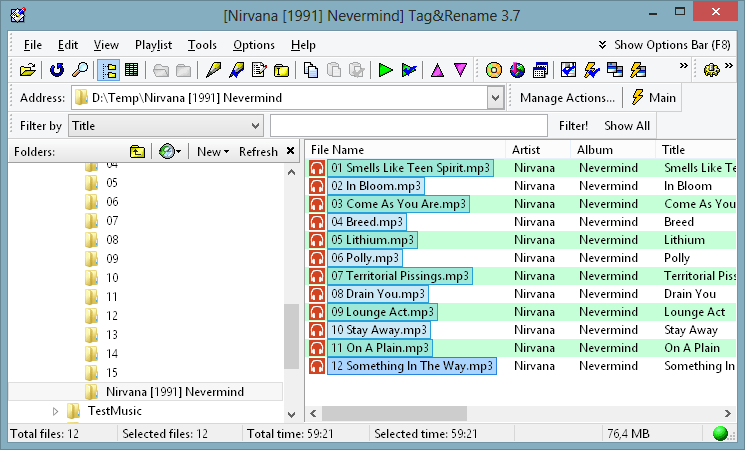Click the overlapping blue windows icon

(x=615, y=70)
